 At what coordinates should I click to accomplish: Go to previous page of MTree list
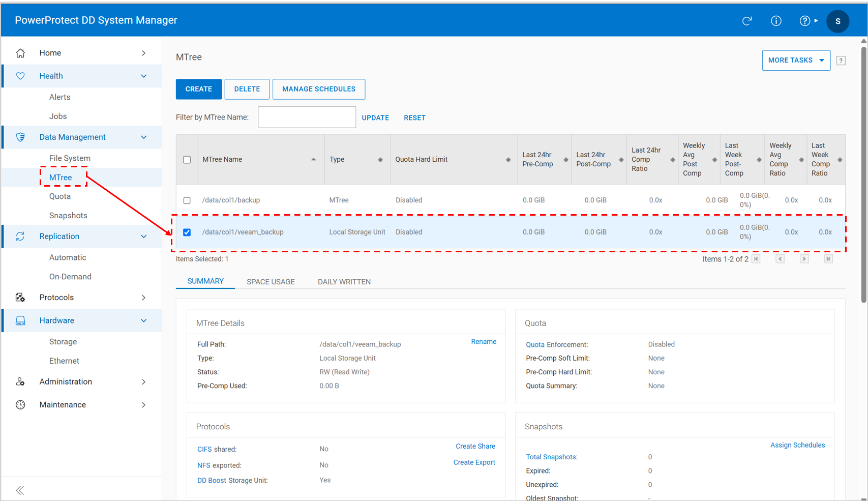coord(780,259)
